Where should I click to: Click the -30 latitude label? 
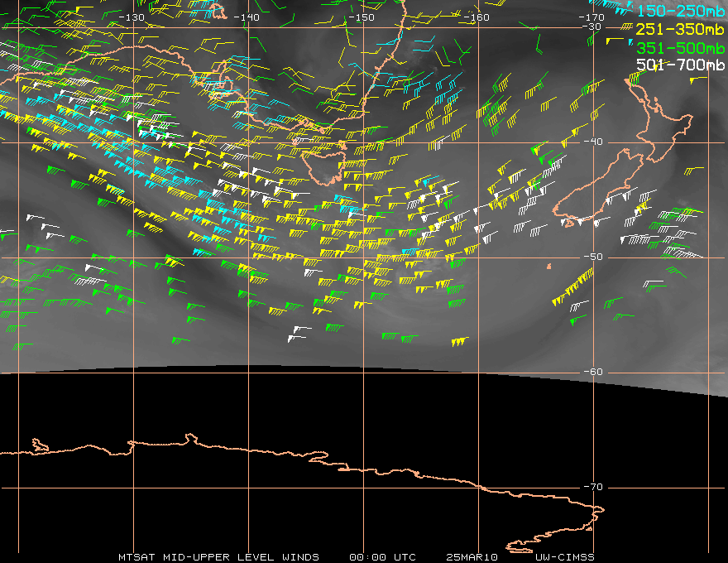click(x=591, y=26)
